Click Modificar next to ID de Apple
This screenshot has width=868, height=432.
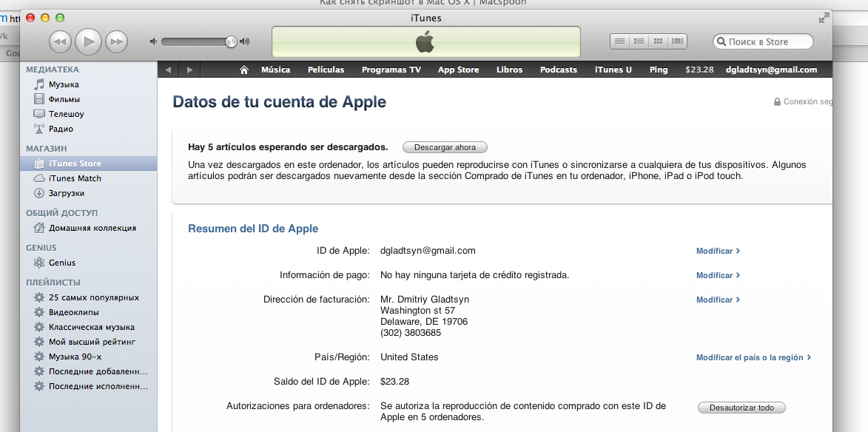tap(718, 251)
